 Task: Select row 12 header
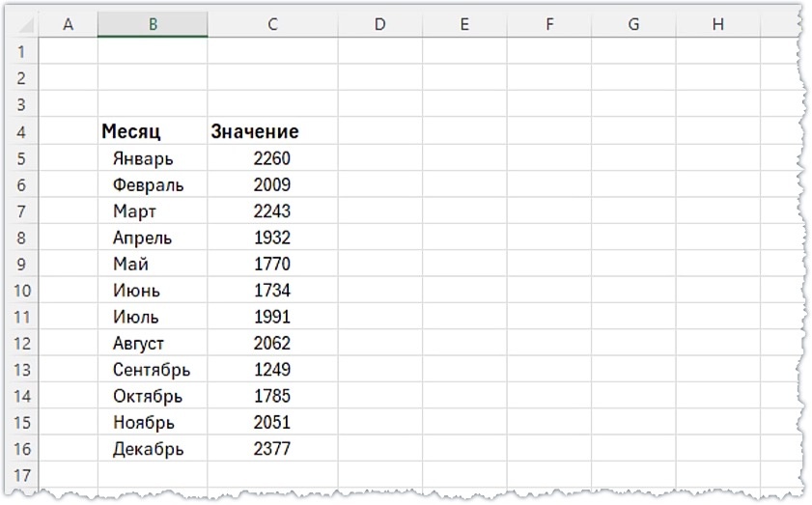[x=21, y=343]
